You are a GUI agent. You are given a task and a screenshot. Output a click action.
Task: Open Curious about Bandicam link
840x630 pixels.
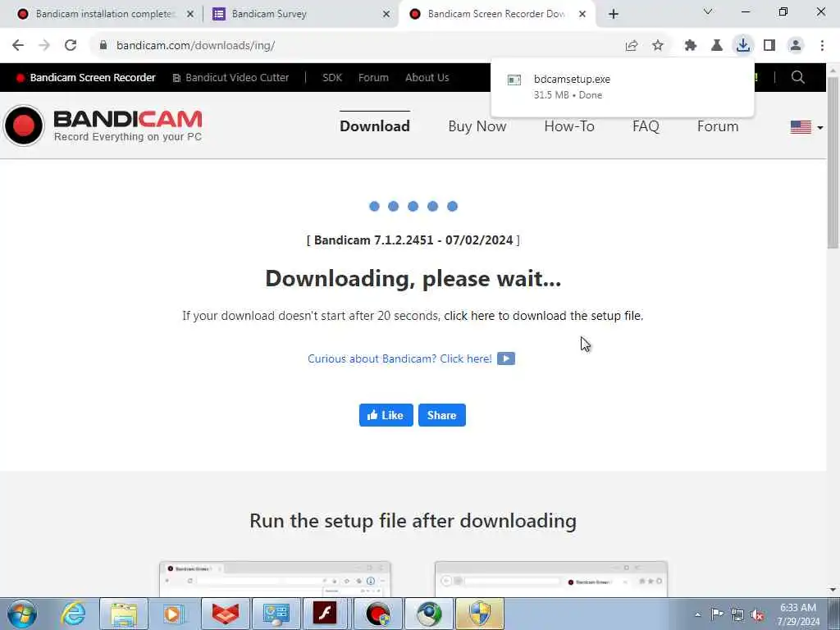pyautogui.click(x=399, y=358)
